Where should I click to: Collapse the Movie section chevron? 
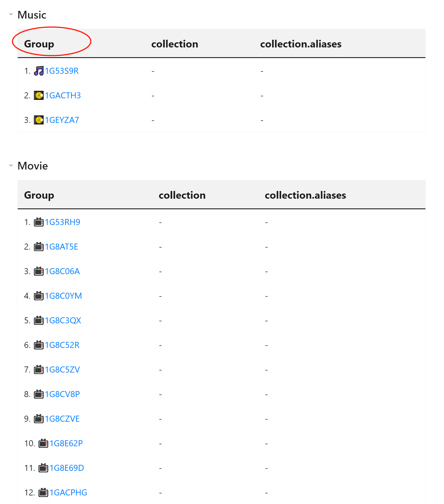click(11, 165)
